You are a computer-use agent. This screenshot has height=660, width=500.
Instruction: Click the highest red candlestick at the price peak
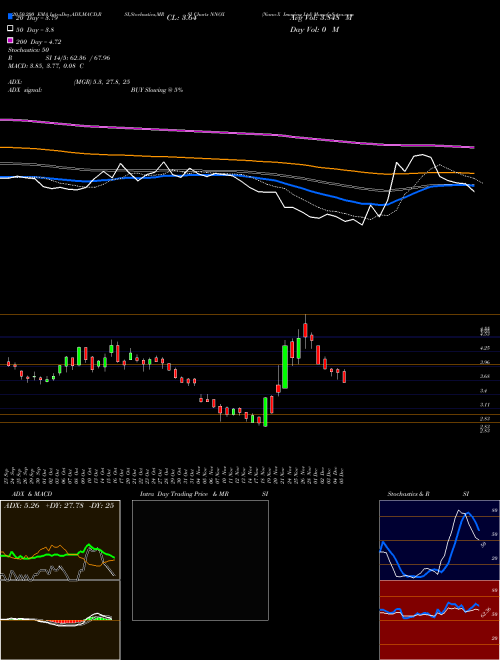point(306,330)
